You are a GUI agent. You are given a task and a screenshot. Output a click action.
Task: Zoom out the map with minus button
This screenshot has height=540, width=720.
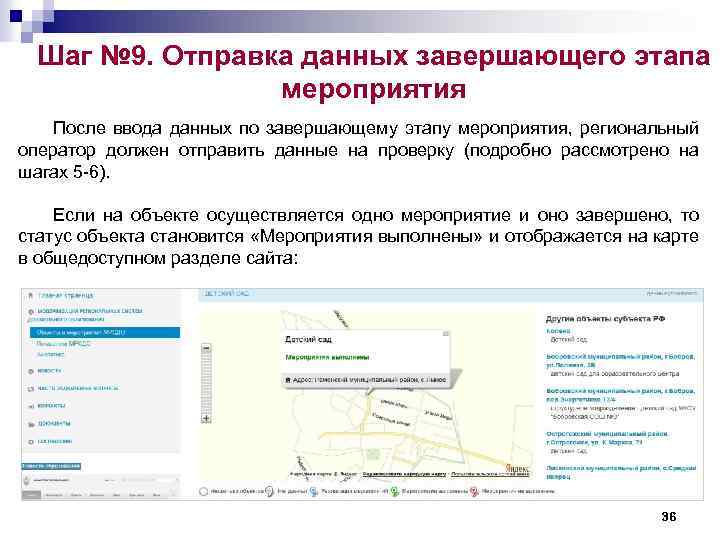coord(207,348)
